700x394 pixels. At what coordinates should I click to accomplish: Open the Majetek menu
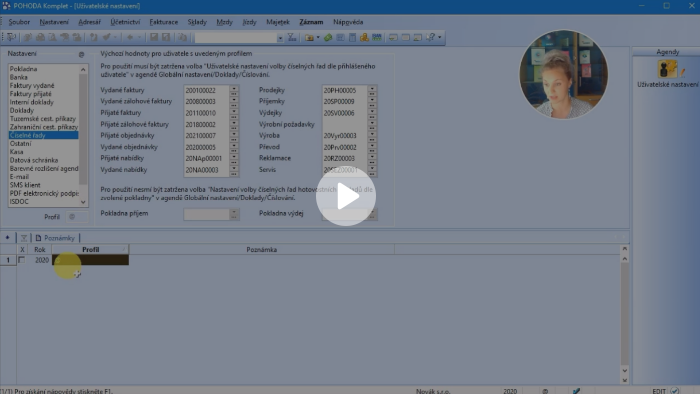point(278,22)
